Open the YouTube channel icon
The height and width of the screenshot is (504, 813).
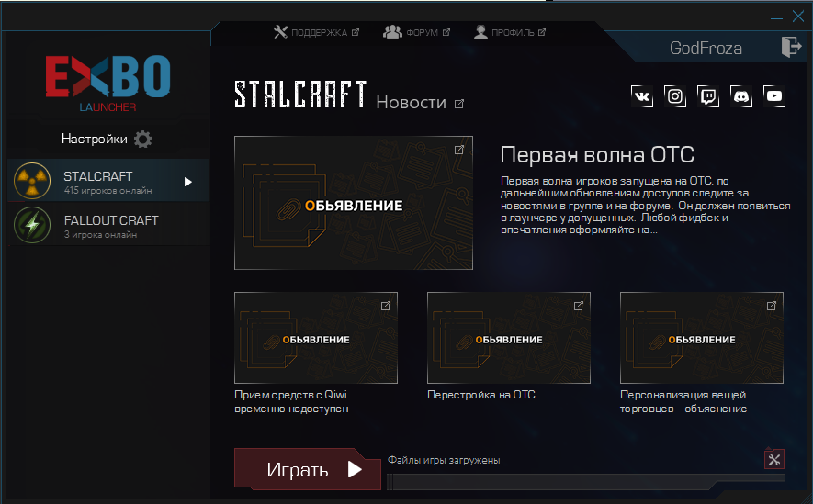pos(774,96)
